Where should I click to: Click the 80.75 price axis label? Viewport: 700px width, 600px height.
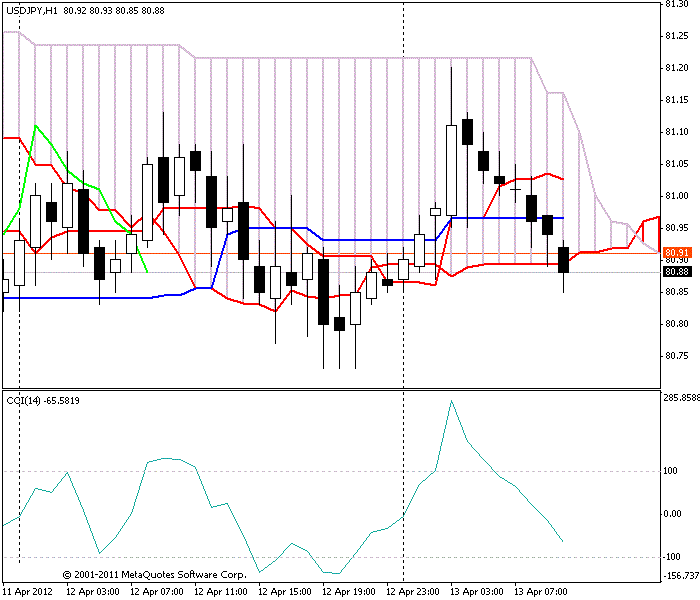[677, 356]
